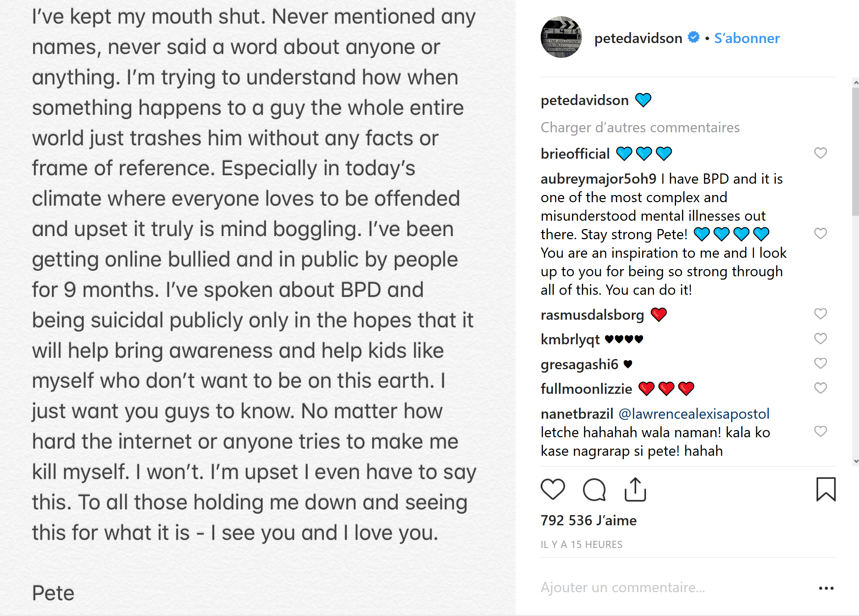Like aubreymajor5oh9's BPD comment
Image resolution: width=859 pixels, height=616 pixels.
[x=820, y=234]
